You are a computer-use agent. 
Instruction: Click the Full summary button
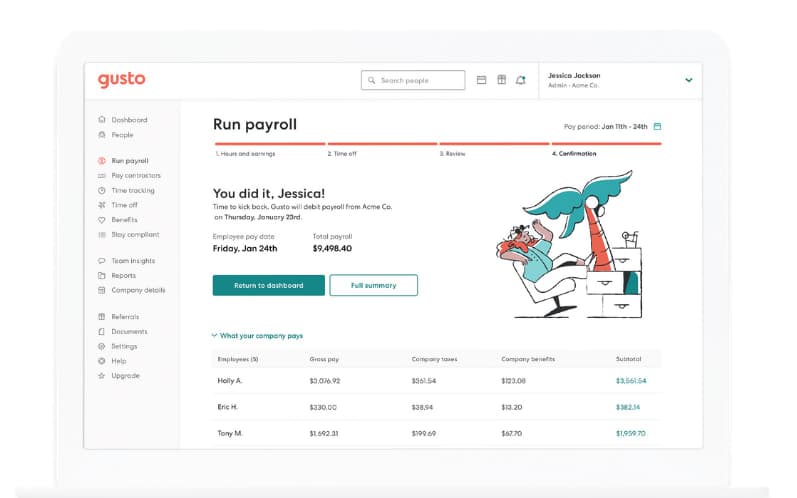(374, 285)
